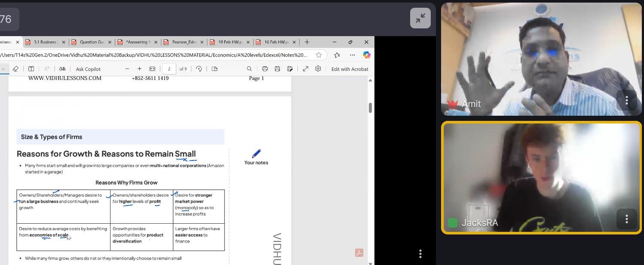
Task: Toggle the page view layout button
Action: point(215,69)
